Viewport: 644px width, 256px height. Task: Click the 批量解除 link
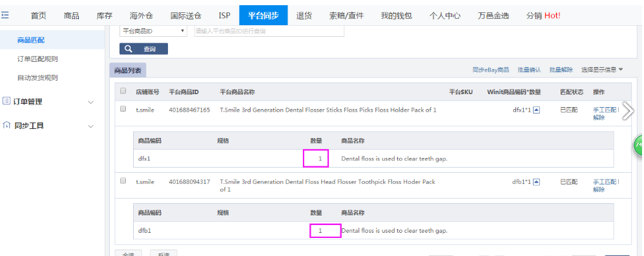click(x=561, y=70)
